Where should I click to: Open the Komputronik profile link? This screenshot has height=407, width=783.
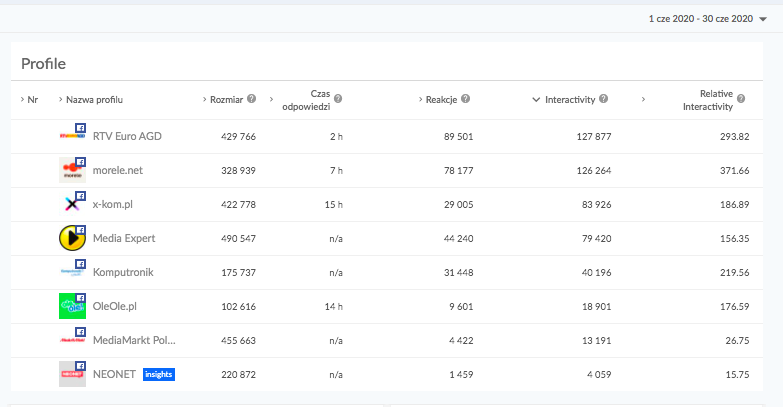tap(123, 272)
